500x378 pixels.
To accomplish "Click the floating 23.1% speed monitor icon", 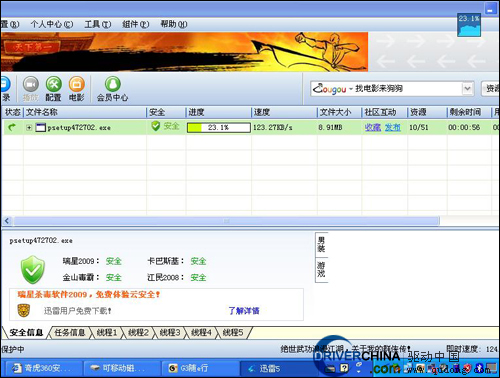I will [x=469, y=25].
